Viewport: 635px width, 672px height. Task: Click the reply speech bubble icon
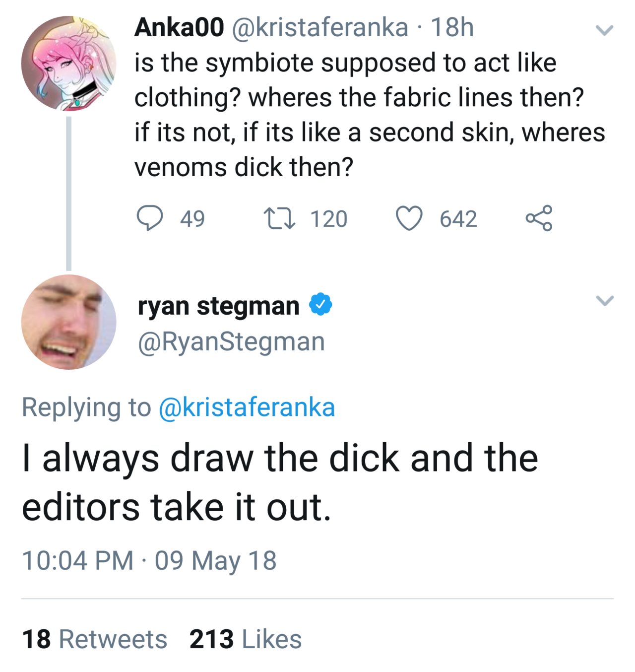[149, 218]
